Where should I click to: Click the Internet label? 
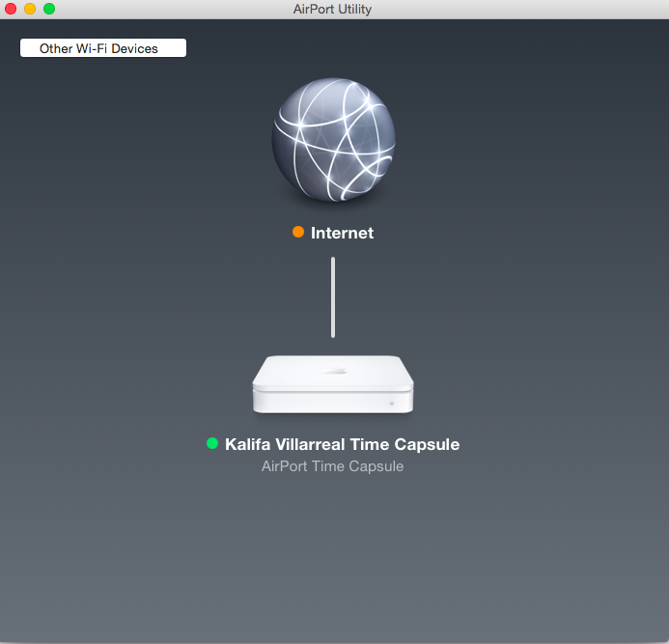point(342,233)
